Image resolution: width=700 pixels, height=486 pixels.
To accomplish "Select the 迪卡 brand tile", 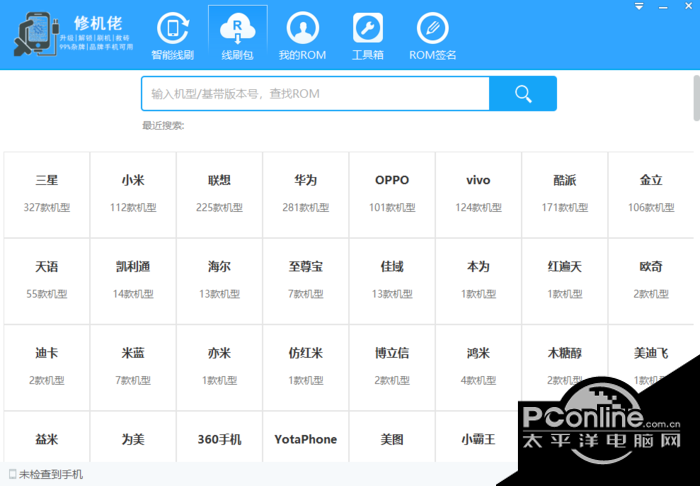I will [x=47, y=368].
